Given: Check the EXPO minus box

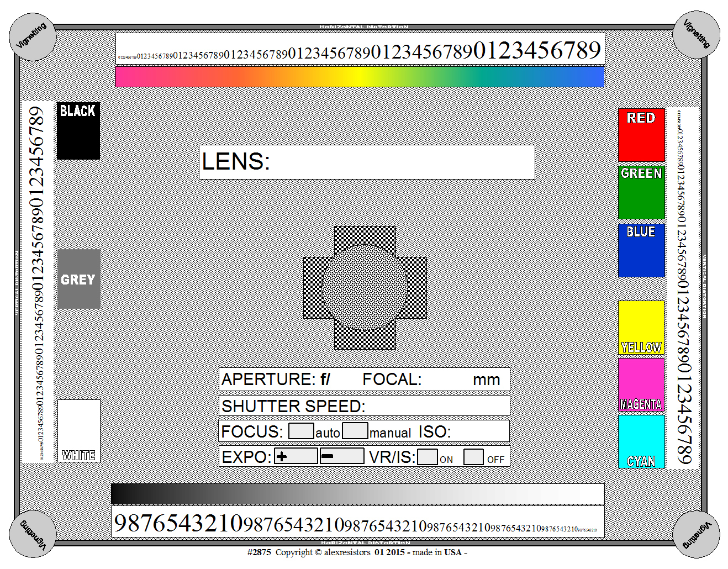Looking at the screenshot, I should pyautogui.click(x=342, y=456).
